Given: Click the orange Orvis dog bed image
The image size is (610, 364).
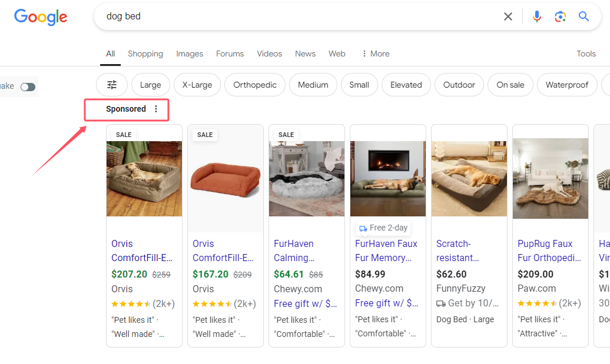Looking at the screenshot, I should (226, 179).
